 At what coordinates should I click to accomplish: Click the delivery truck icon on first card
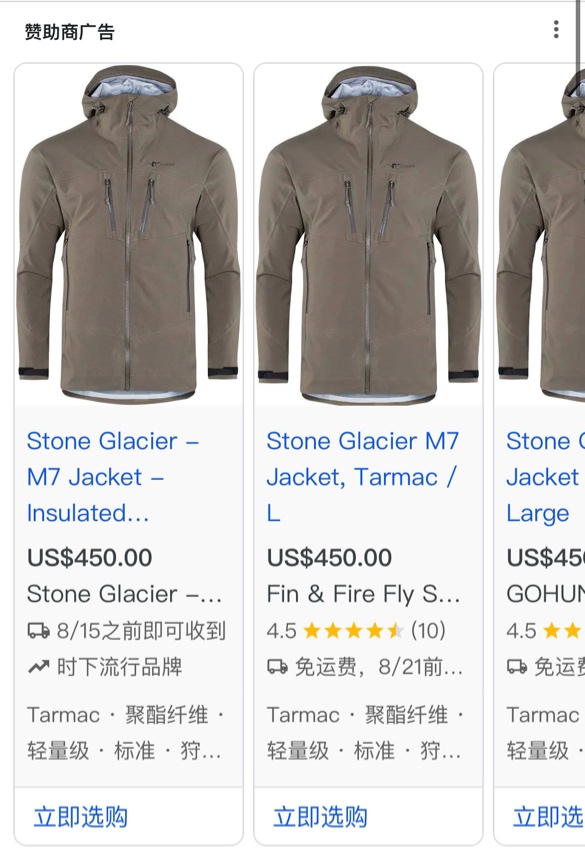click(39, 631)
